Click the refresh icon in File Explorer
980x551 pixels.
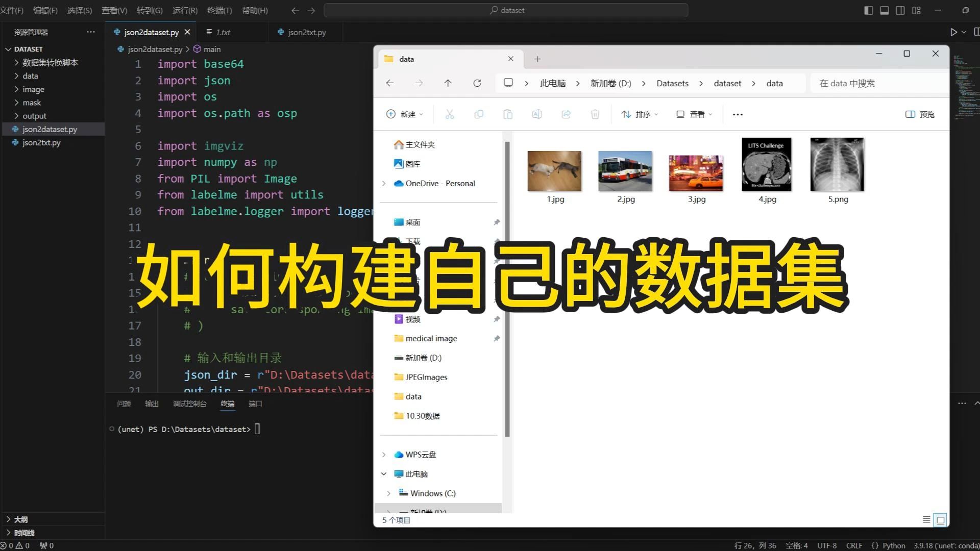click(x=477, y=83)
